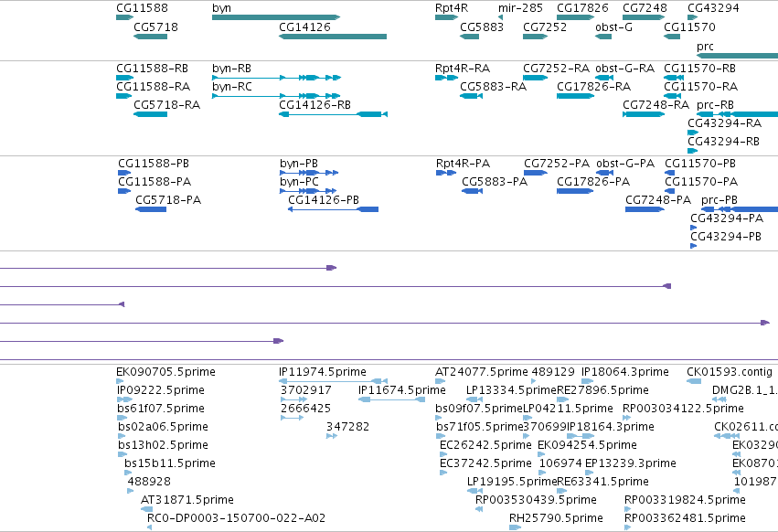Select protein CG5883-PA

[473, 191]
